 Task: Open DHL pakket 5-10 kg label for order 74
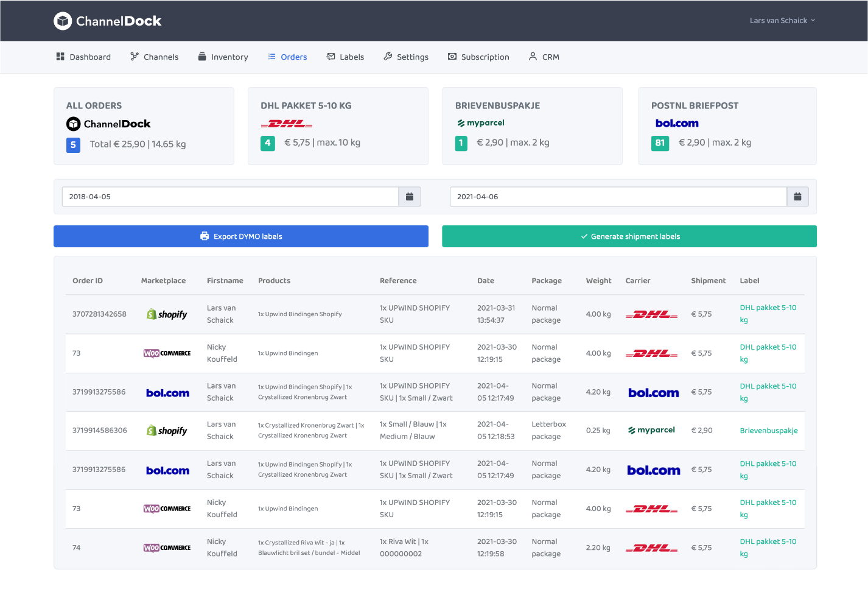click(x=768, y=548)
